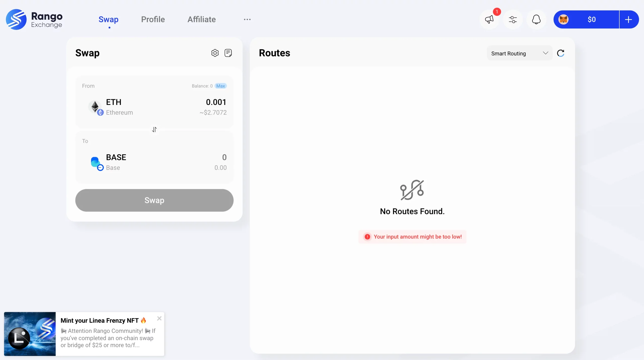Click the Linea Frenzy NFT thumbnail
The image size is (644, 360).
click(30, 334)
